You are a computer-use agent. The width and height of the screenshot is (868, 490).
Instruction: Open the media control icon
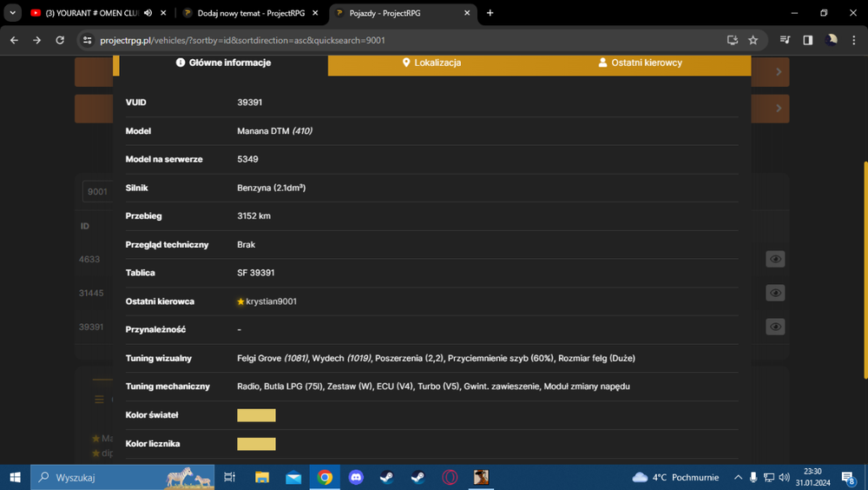785,40
